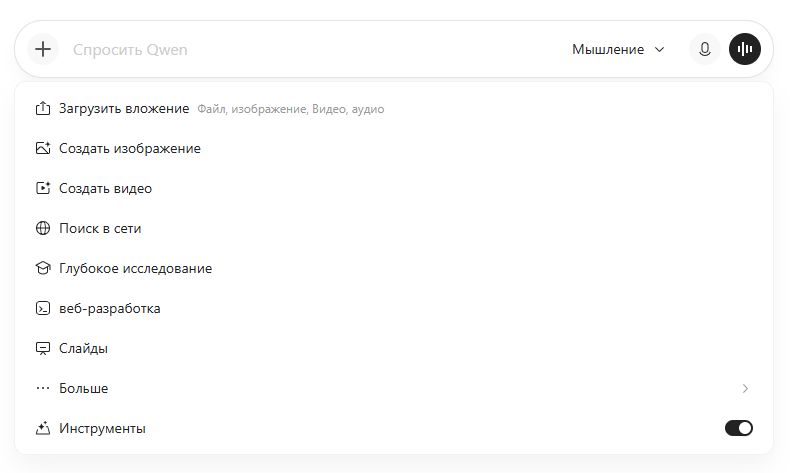
Task: Click the tools sparkle icon
Action: 43,428
